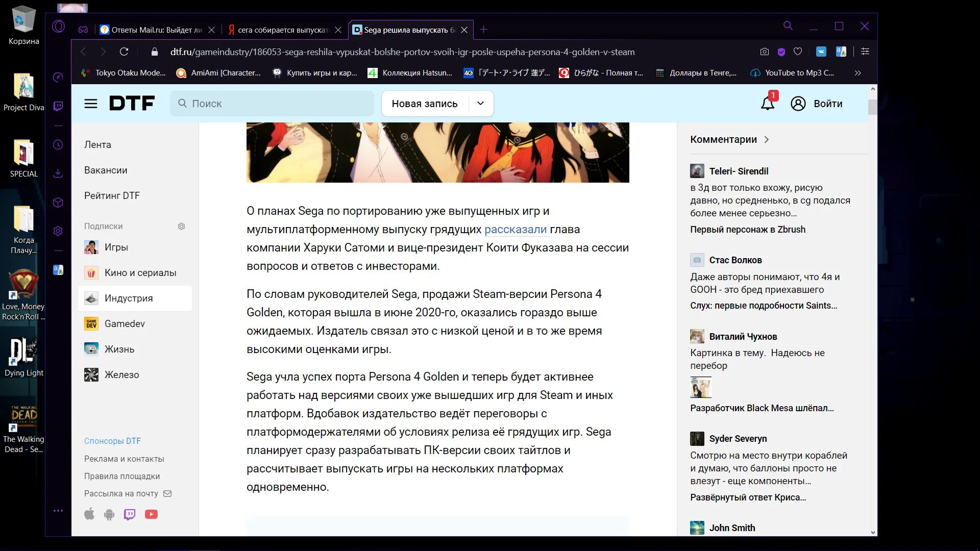Select the Железо subscription
Viewport: 980px width, 551px height.
click(135, 375)
